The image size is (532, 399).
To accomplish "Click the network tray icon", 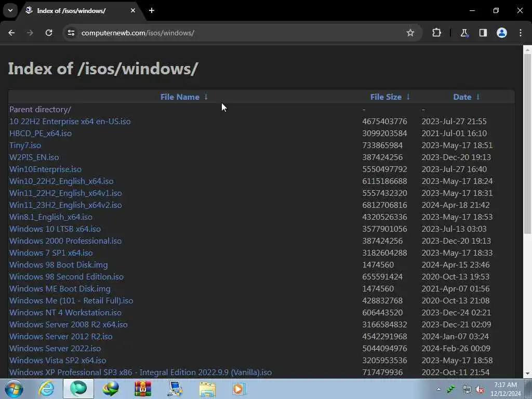I will click(467, 390).
